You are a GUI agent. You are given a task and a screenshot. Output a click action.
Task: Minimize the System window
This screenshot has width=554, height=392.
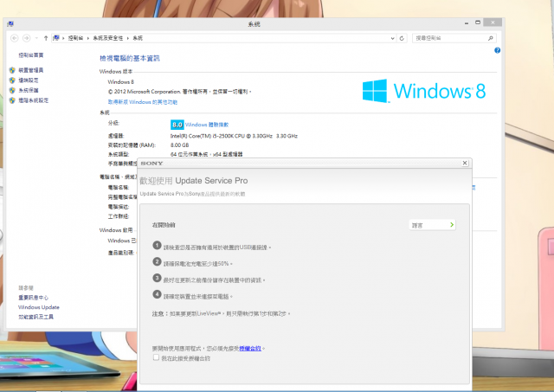[x=467, y=23]
